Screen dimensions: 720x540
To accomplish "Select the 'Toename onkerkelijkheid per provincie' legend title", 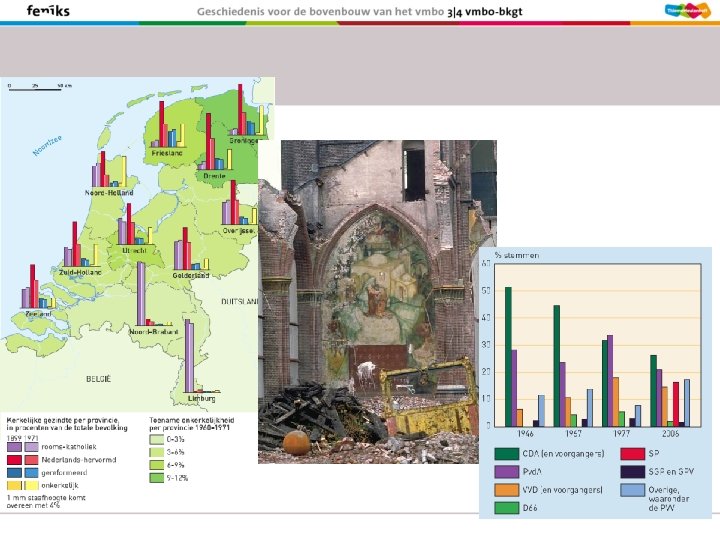I will (x=191, y=423).
